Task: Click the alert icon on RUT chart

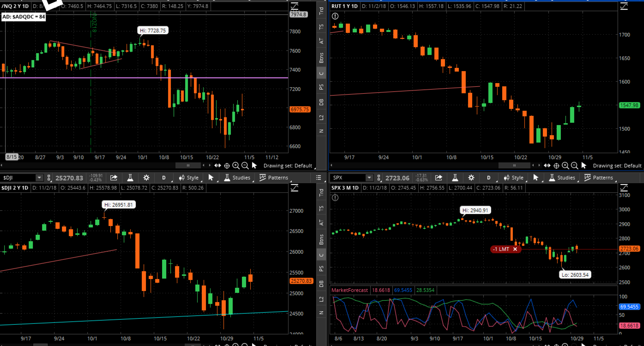Action: coord(335,16)
